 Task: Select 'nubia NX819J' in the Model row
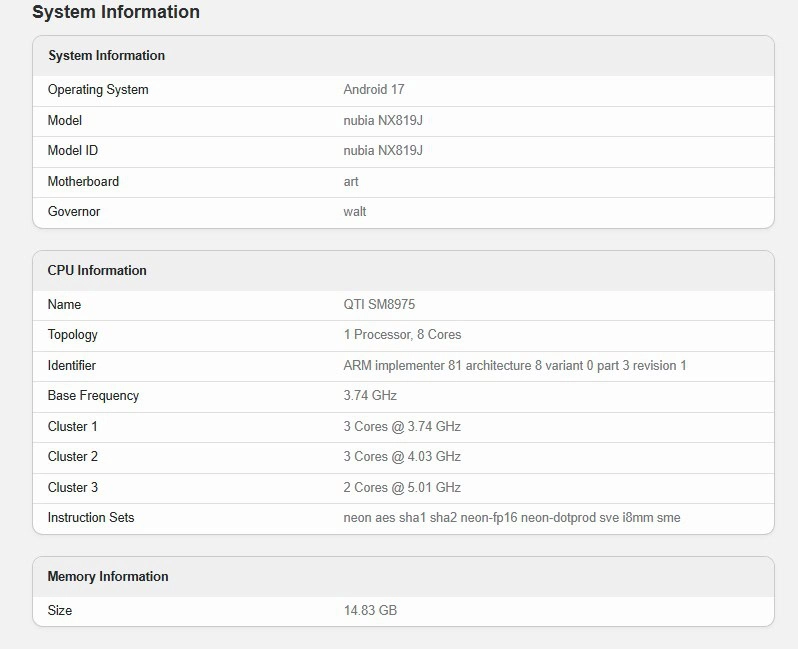coord(383,121)
